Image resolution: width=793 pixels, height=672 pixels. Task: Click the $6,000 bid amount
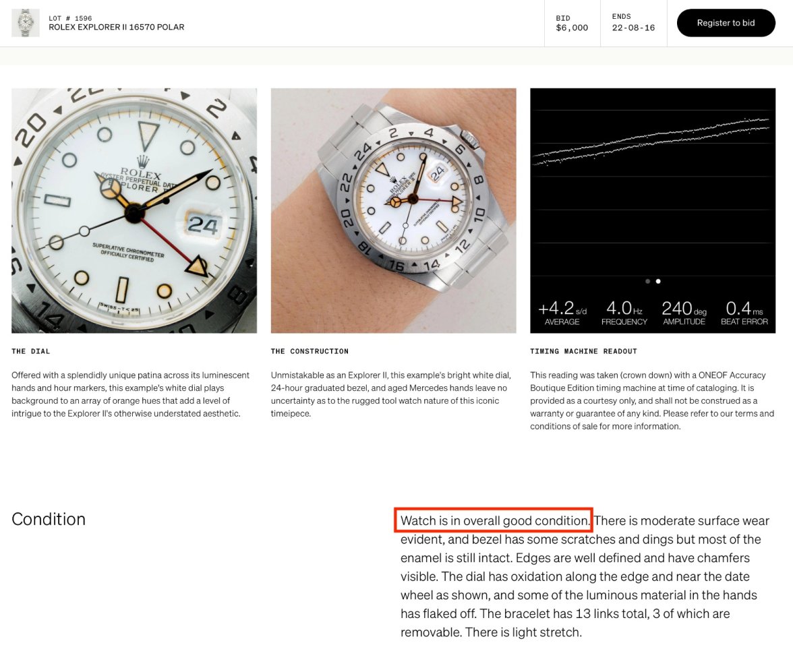click(572, 28)
